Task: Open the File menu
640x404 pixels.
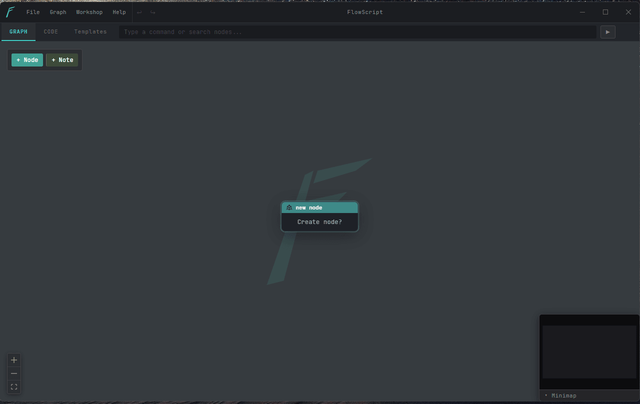Action: point(33,12)
